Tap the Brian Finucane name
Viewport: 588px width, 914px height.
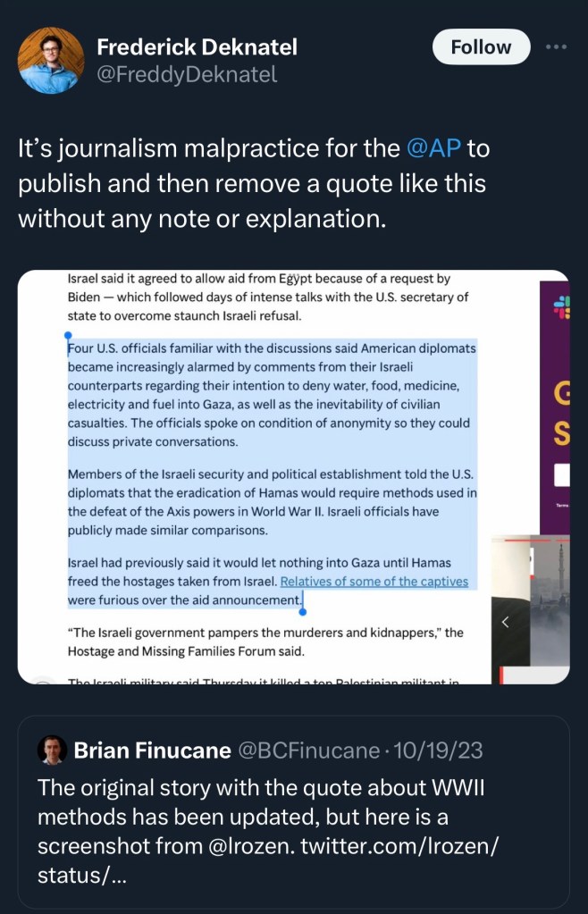tap(152, 750)
